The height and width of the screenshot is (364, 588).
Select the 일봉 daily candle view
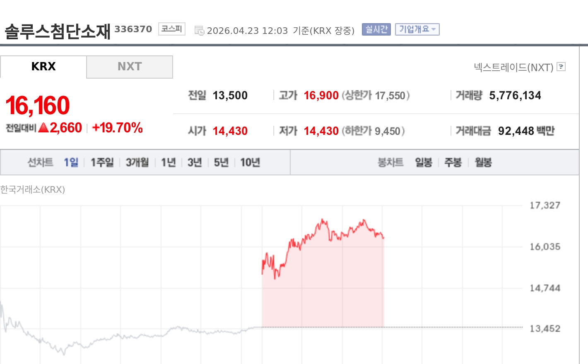pyautogui.click(x=423, y=163)
